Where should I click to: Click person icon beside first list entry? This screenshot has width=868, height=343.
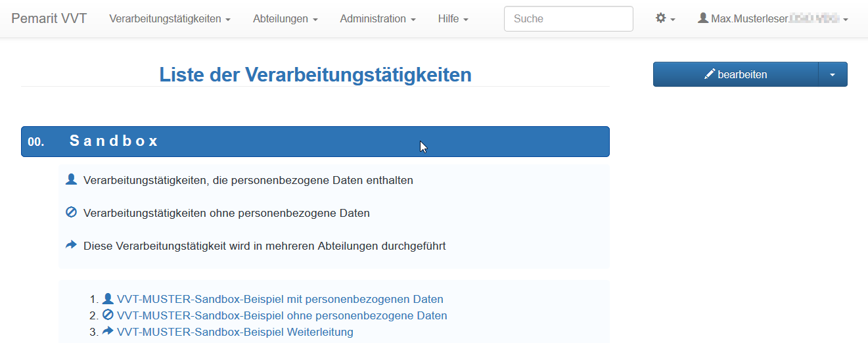tap(108, 299)
